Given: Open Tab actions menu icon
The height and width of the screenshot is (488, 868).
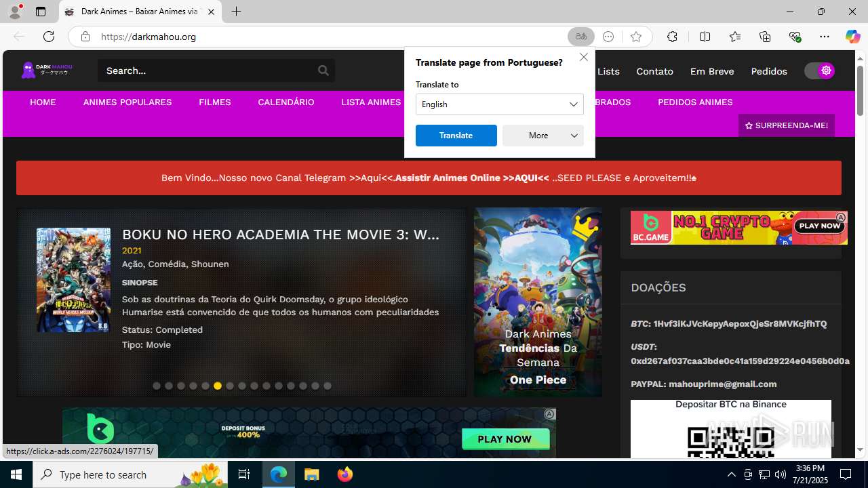Looking at the screenshot, I should tap(41, 12).
